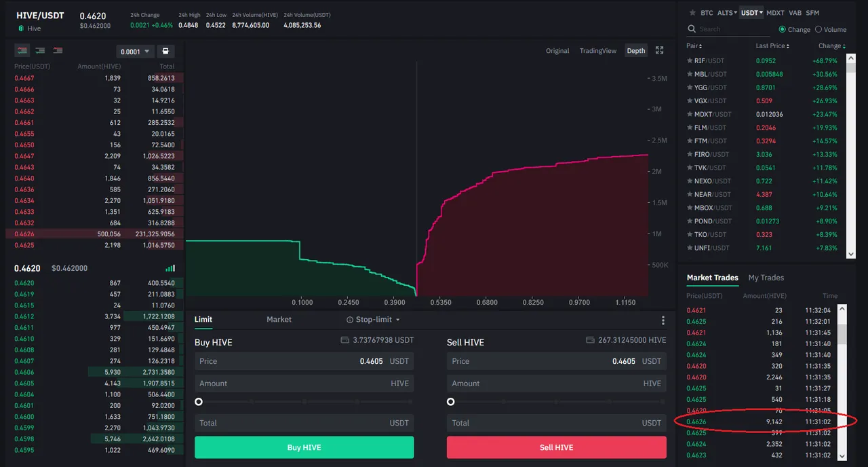Select the MDXT market tab

pyautogui.click(x=775, y=13)
